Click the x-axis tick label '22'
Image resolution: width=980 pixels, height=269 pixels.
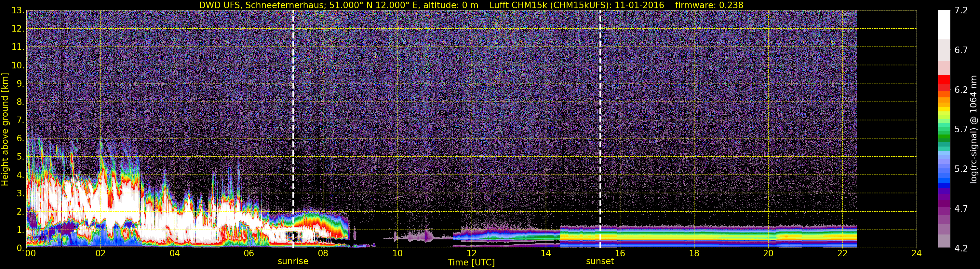click(x=842, y=253)
